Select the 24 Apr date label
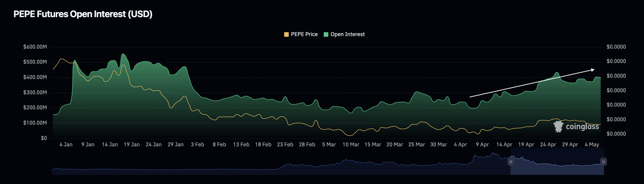This screenshot has width=644, height=184. pyautogui.click(x=548, y=145)
